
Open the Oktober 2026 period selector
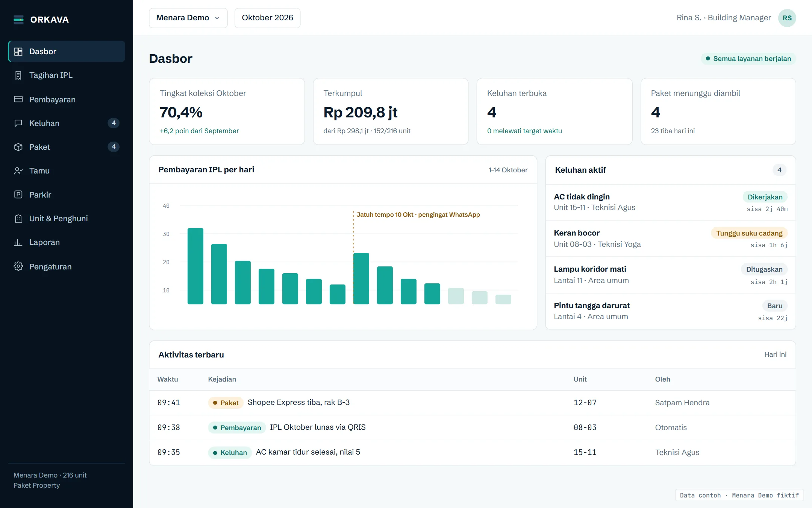pyautogui.click(x=267, y=18)
